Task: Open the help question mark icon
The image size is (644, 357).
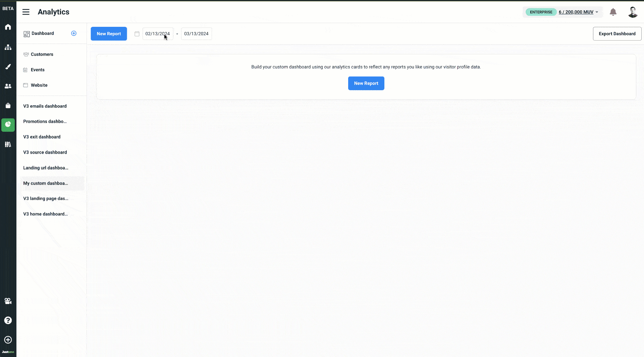Action: coord(8,320)
